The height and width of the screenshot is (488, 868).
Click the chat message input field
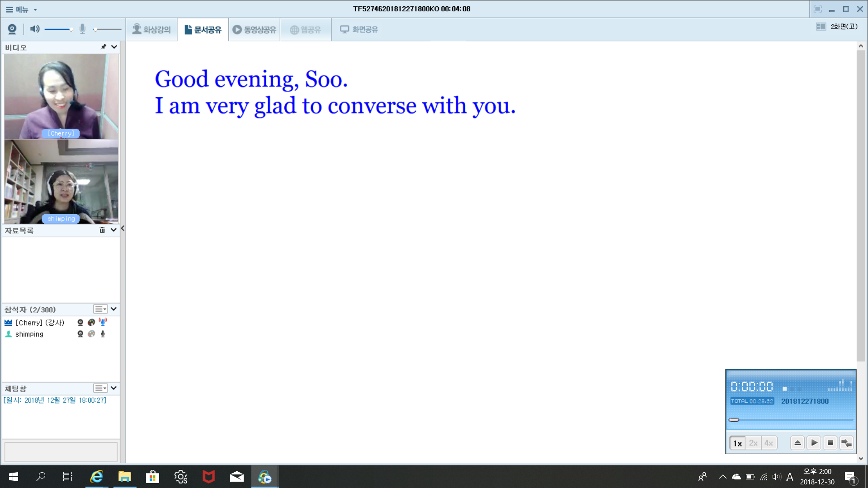pyautogui.click(x=61, y=451)
